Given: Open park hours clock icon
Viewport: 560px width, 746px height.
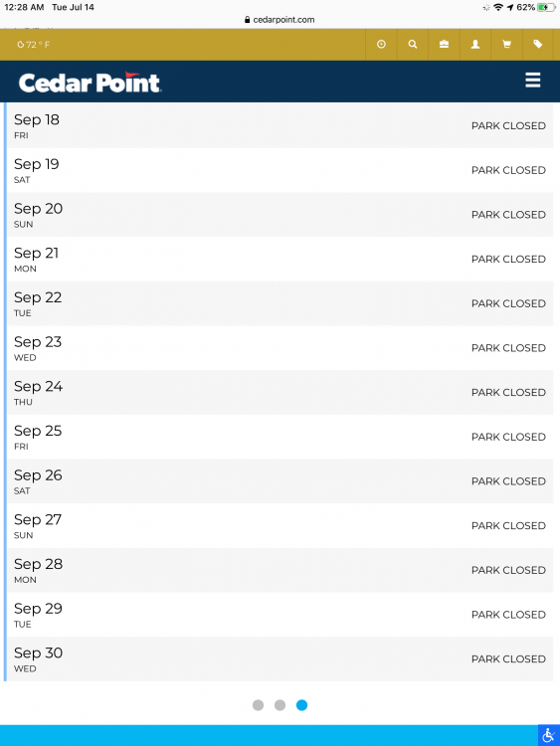Looking at the screenshot, I should pyautogui.click(x=381, y=44).
